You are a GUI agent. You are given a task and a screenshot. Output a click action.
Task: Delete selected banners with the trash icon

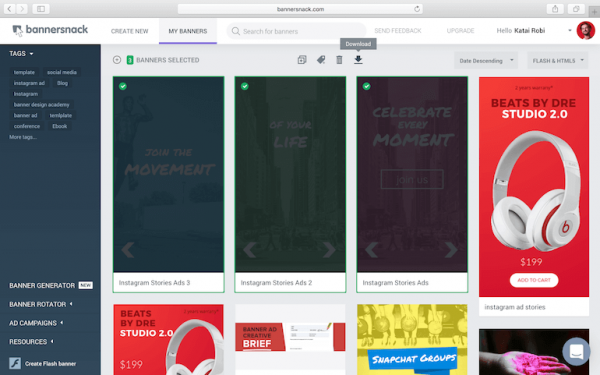tap(339, 60)
